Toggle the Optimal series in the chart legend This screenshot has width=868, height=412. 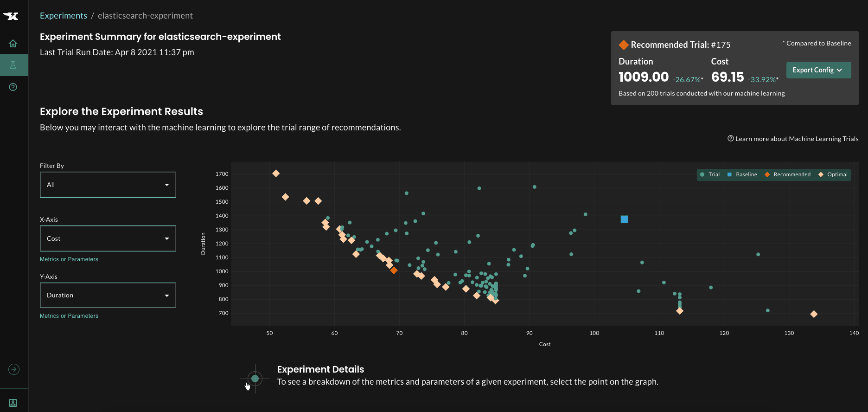[833, 174]
